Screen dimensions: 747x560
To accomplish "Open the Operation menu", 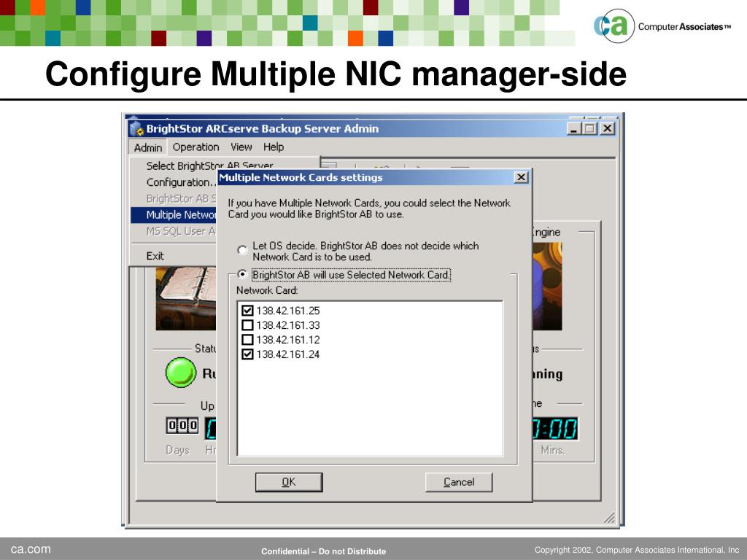I will click(196, 147).
